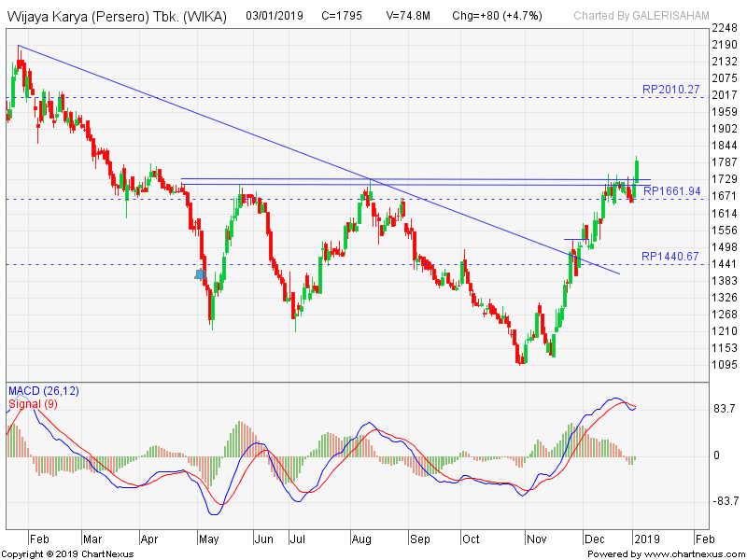The height and width of the screenshot is (560, 747).
Task: Click the Nov month label on time axis
Action: (x=536, y=539)
